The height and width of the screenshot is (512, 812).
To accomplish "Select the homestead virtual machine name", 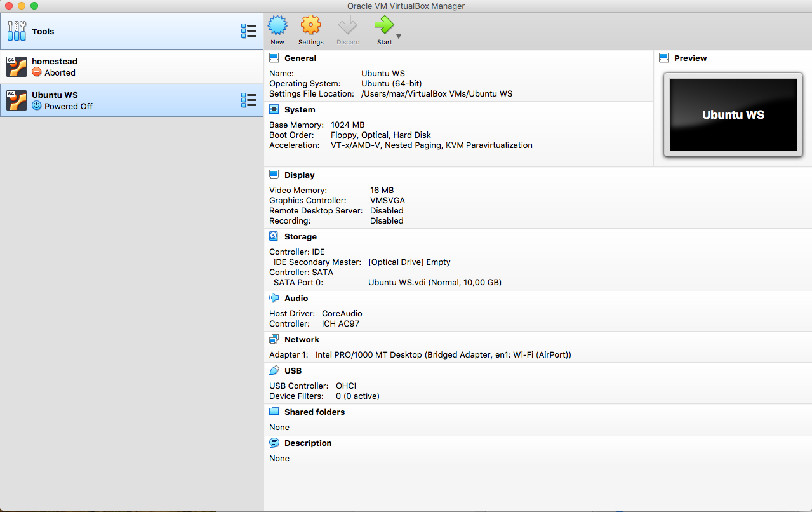I will pyautogui.click(x=55, y=61).
